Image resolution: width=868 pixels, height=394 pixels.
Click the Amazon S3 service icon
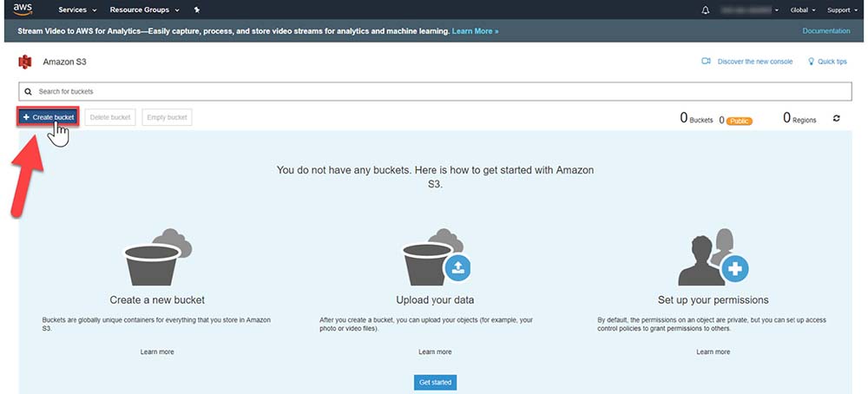[25, 62]
